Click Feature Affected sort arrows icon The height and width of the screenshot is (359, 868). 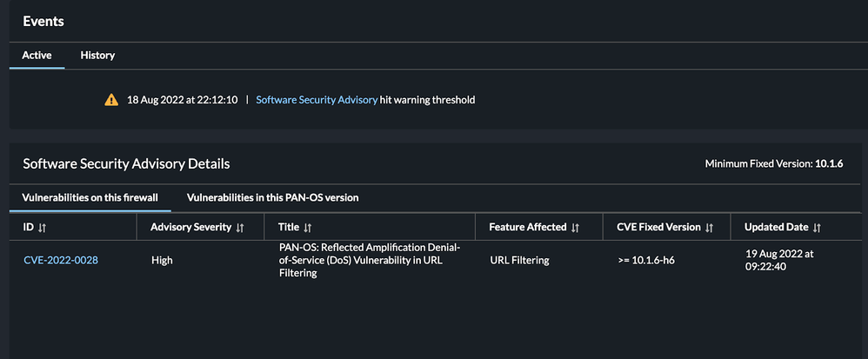[575, 228]
